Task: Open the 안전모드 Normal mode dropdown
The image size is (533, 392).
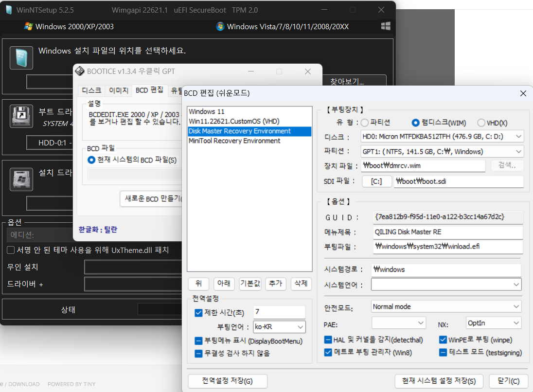Action: click(x=446, y=306)
